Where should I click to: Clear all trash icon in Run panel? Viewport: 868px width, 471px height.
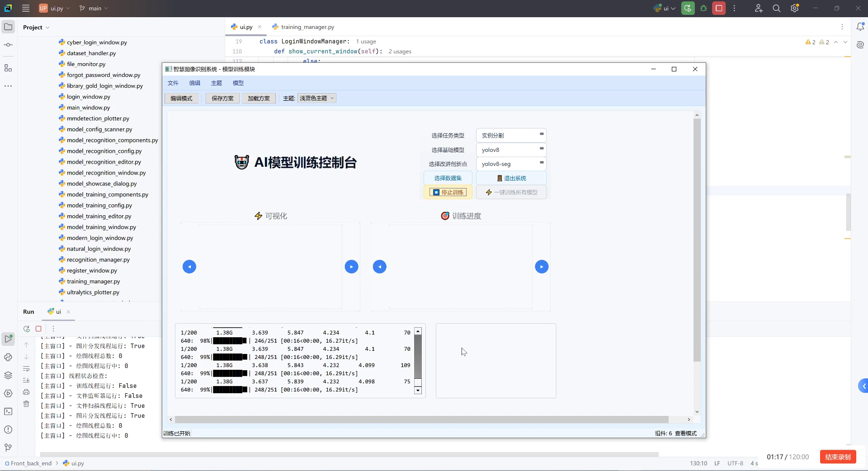(26, 404)
